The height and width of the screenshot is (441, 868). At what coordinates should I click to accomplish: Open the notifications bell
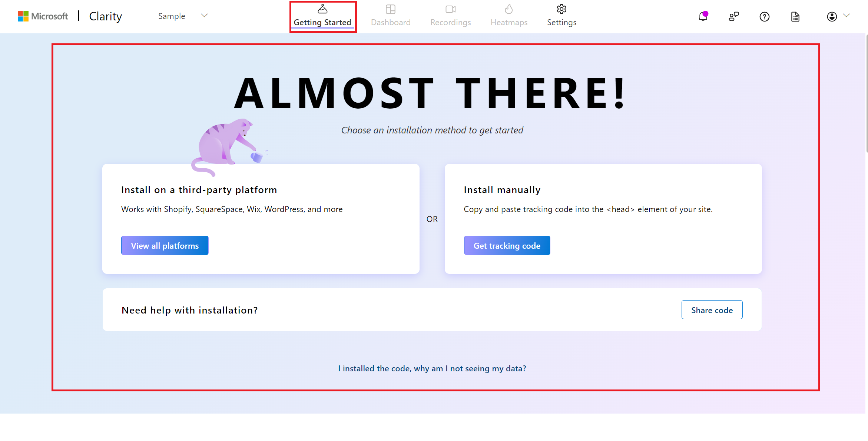703,17
